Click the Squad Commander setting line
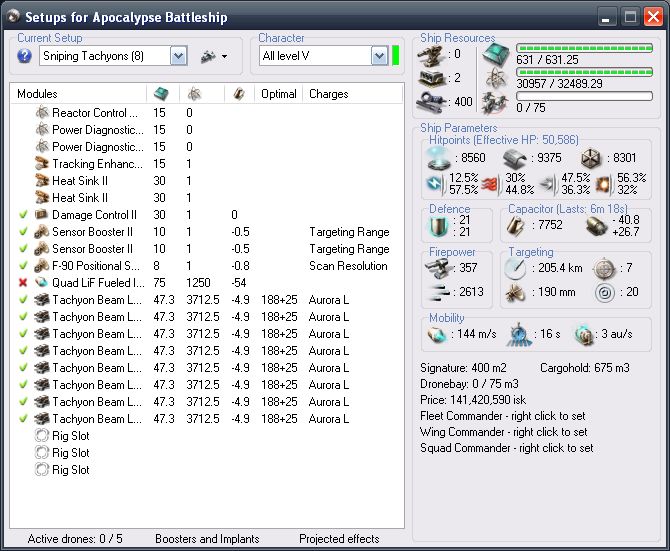The width and height of the screenshot is (670, 551). click(506, 448)
